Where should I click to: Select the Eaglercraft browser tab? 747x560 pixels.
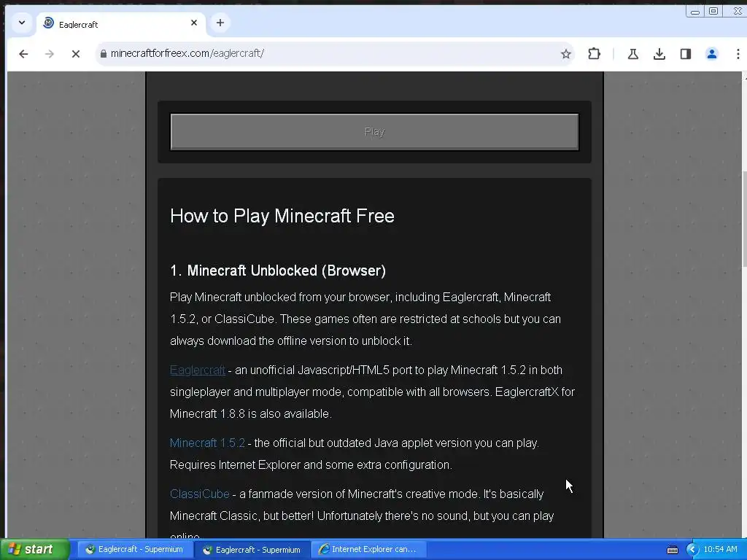pyautogui.click(x=122, y=24)
